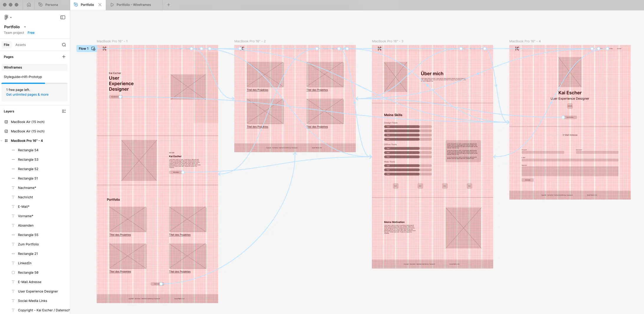The width and height of the screenshot is (644, 314).
Task: Click the image icon next to MacBook Air (15 inch)
Action: tap(6, 122)
